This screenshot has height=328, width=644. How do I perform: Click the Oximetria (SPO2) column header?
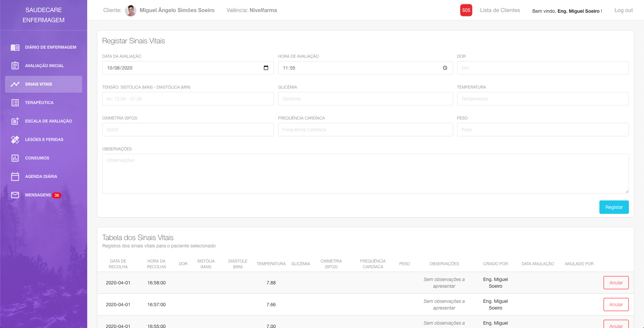pos(331,264)
